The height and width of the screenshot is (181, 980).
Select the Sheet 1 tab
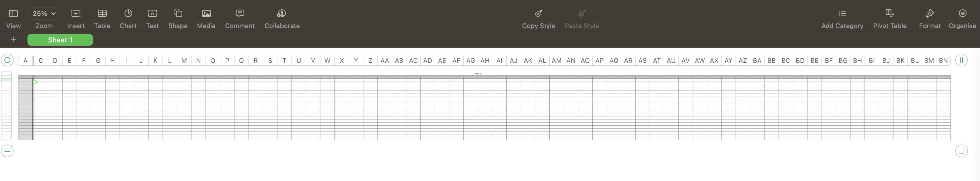tap(60, 40)
